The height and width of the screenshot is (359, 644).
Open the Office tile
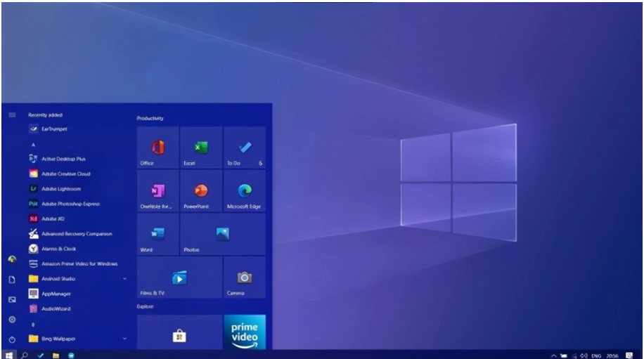click(158, 148)
